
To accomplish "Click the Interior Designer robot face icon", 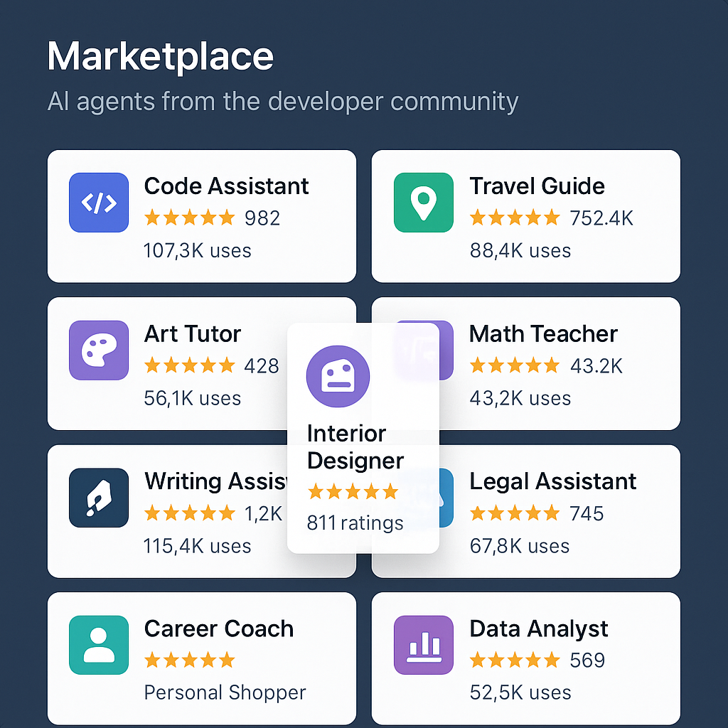I will (338, 376).
